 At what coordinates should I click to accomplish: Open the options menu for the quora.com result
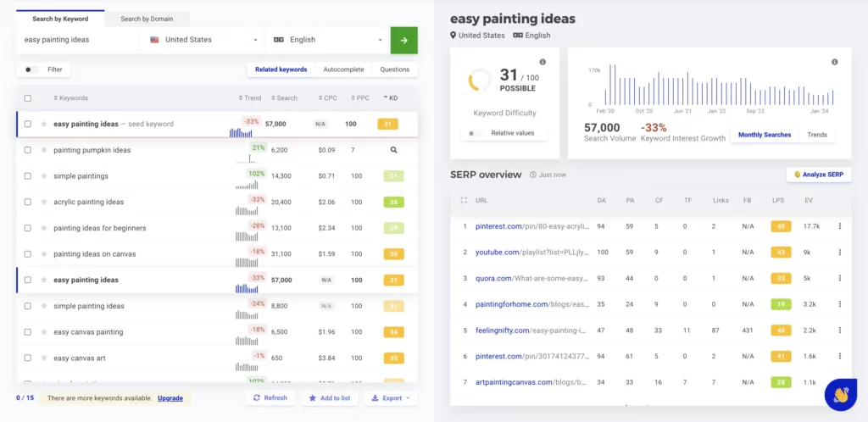840,278
